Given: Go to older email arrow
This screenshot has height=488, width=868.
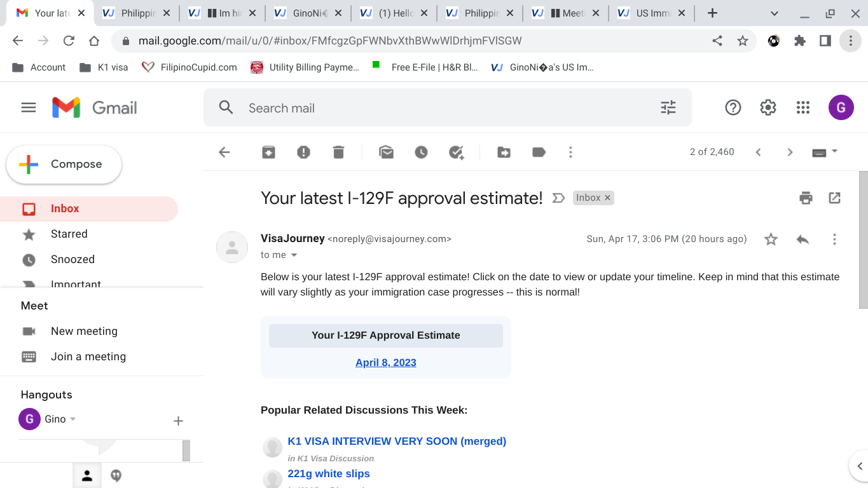Looking at the screenshot, I should click(790, 152).
